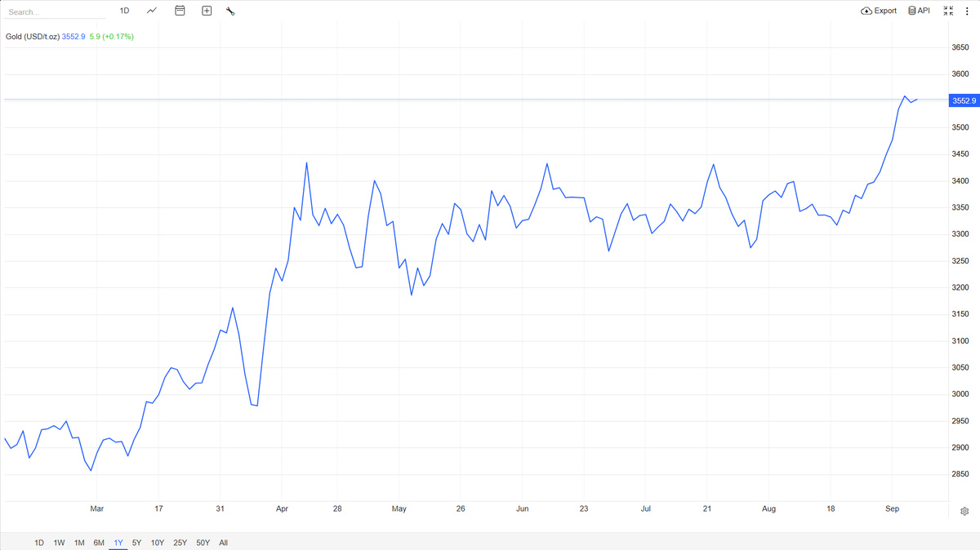The height and width of the screenshot is (550, 980).
Task: Click the 3552.9 current price tag
Action: pyautogui.click(x=964, y=100)
